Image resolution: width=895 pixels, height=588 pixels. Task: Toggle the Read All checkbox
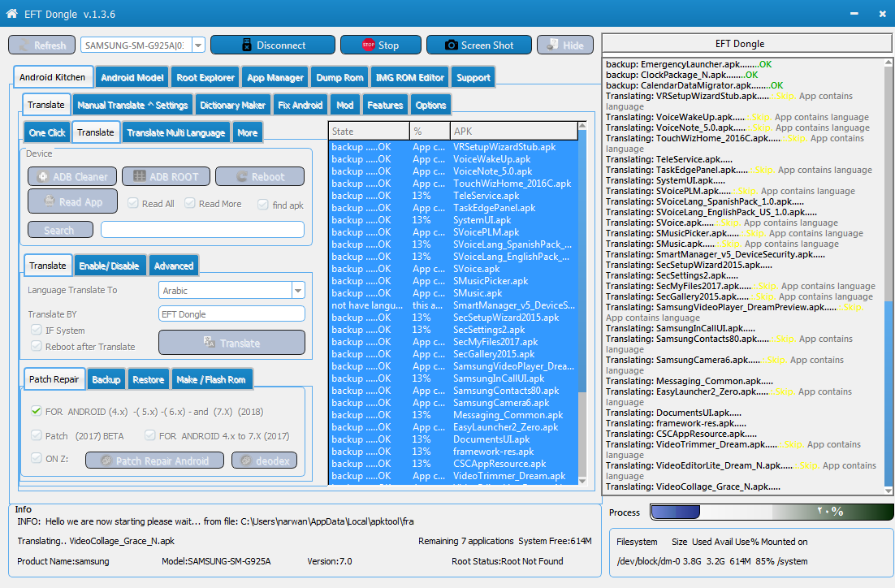coord(133,203)
